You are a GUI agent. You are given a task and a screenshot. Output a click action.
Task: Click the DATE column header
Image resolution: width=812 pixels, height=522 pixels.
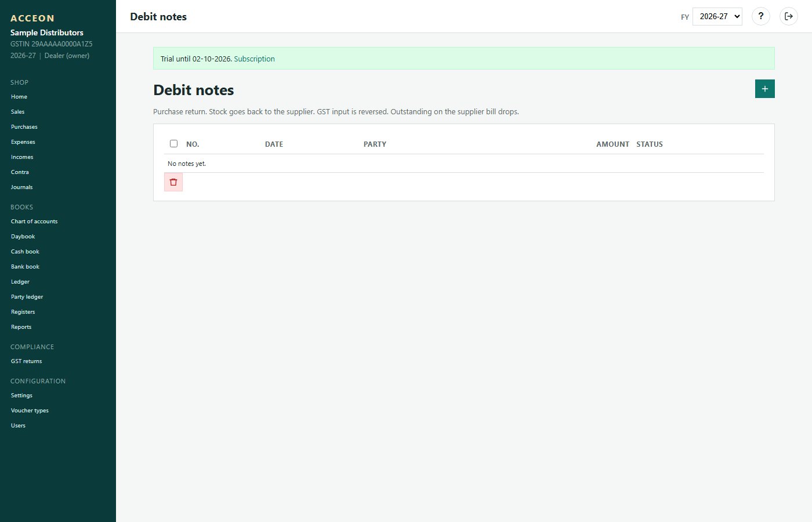pos(274,144)
